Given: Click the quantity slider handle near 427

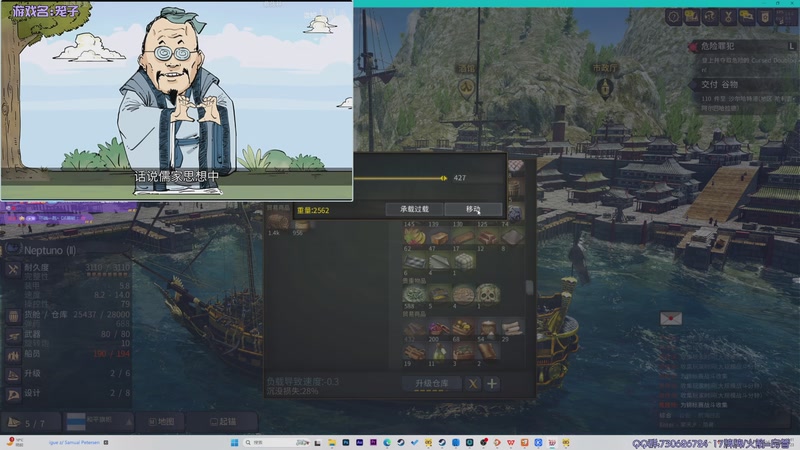Looking at the screenshot, I should pos(443,178).
